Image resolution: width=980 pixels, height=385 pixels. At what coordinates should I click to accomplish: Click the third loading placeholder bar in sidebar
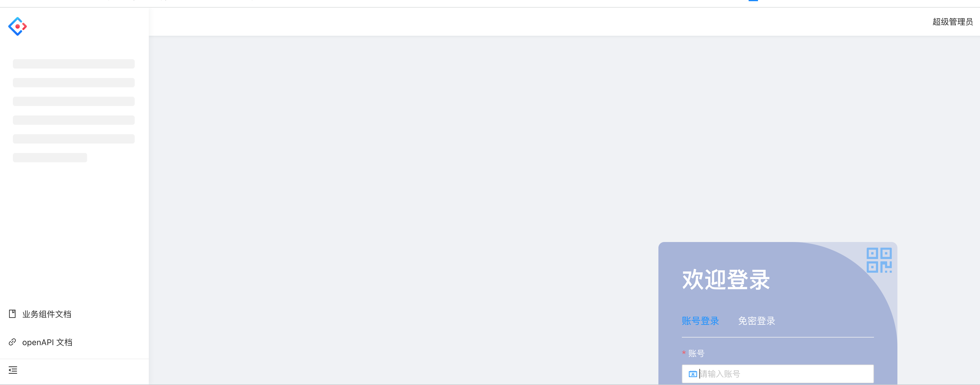[x=74, y=101]
